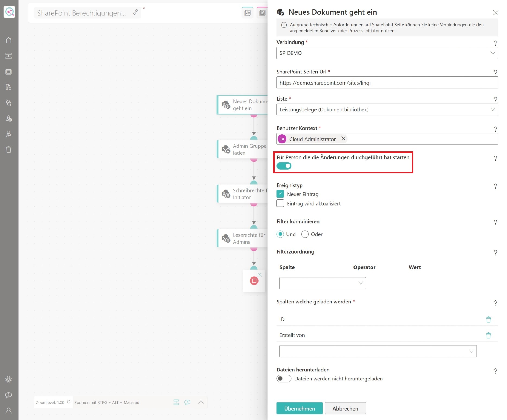Delete the ID column entry
507x420 pixels.
(489, 319)
